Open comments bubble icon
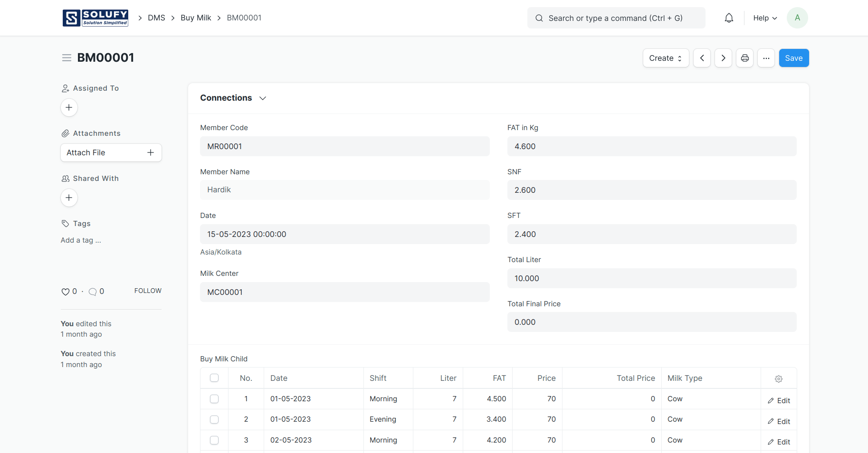Screen dimensions: 868x453 point(93,292)
